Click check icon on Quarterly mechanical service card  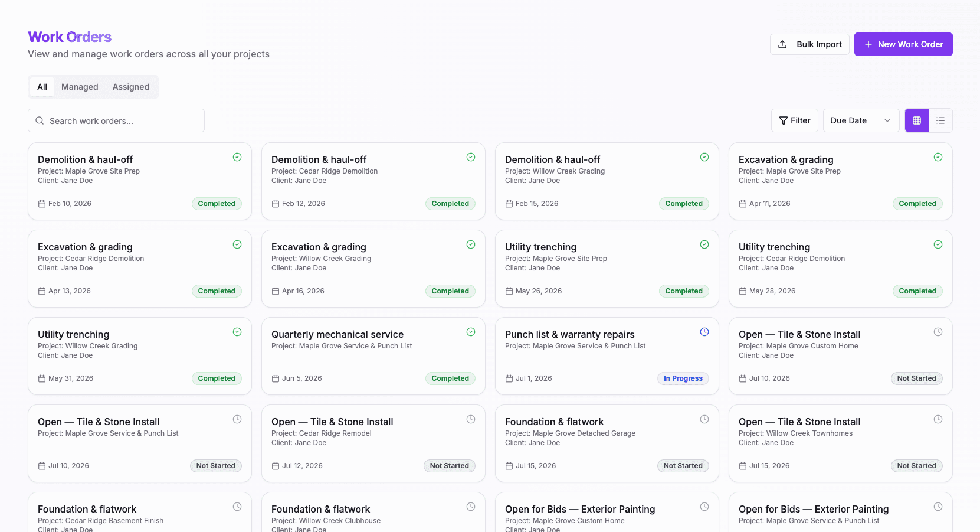click(x=471, y=332)
